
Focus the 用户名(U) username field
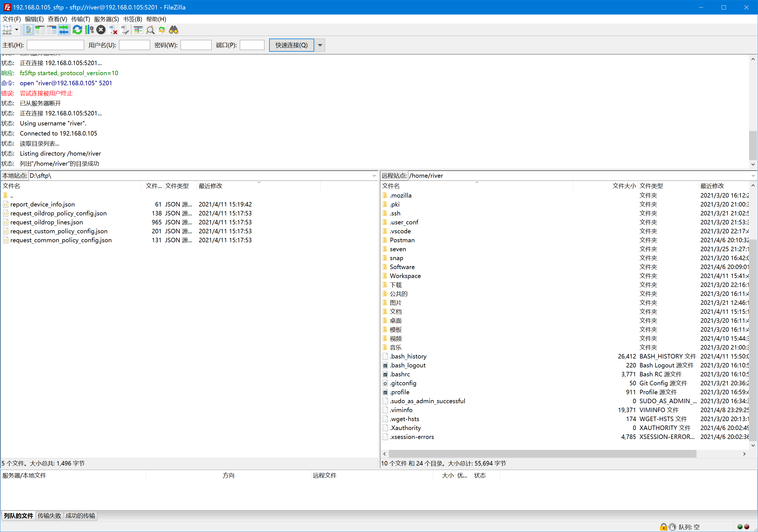pyautogui.click(x=134, y=45)
